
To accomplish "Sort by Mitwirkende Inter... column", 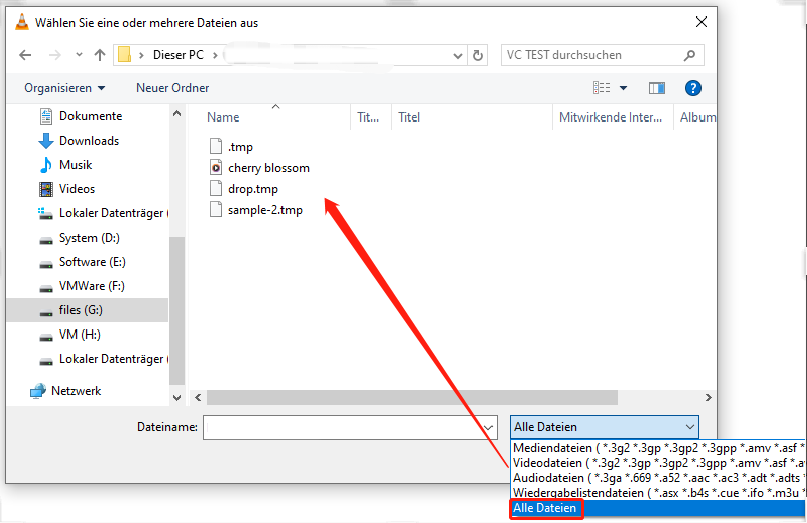I will pos(610,117).
